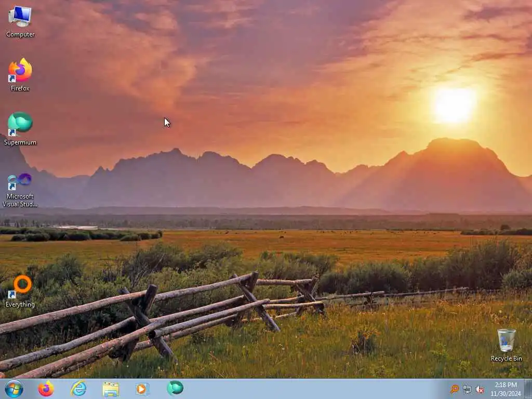The image size is (532, 399).
Task: Click the "Everything" label text
Action: click(20, 304)
